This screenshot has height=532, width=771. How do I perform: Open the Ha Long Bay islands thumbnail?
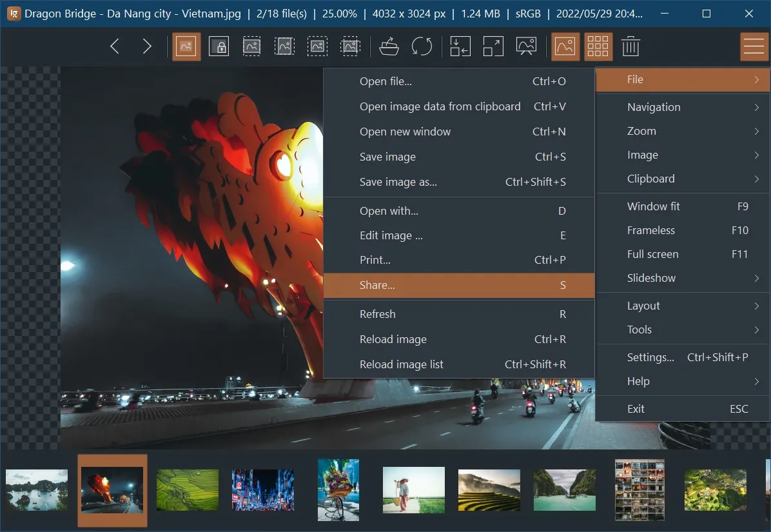37,489
